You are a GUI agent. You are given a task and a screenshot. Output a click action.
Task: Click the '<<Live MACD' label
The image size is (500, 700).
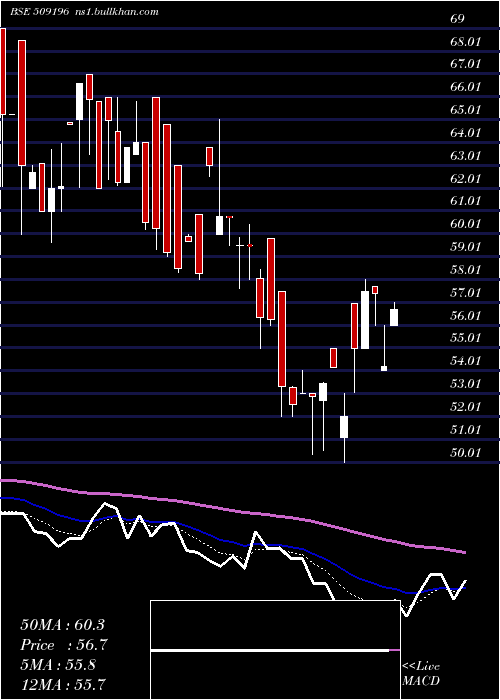click(x=421, y=674)
